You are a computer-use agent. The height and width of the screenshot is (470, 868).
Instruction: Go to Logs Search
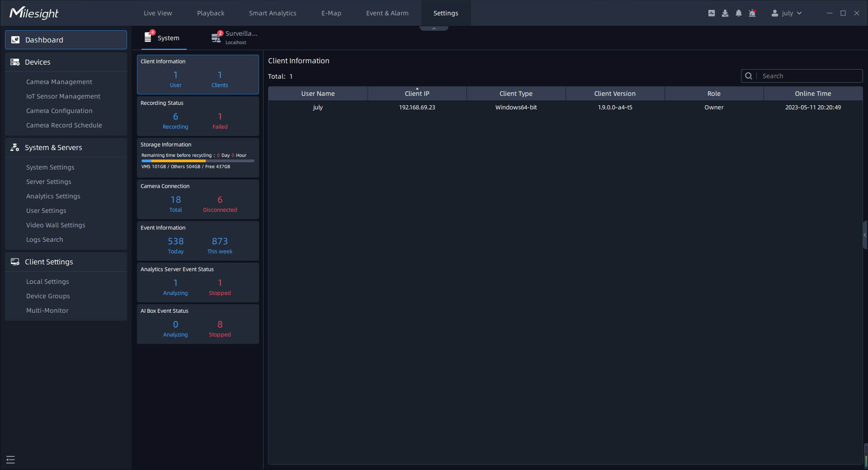pos(45,240)
